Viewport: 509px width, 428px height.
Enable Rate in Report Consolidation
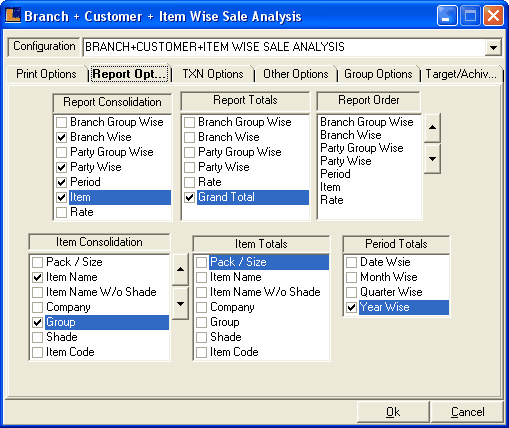click(61, 212)
